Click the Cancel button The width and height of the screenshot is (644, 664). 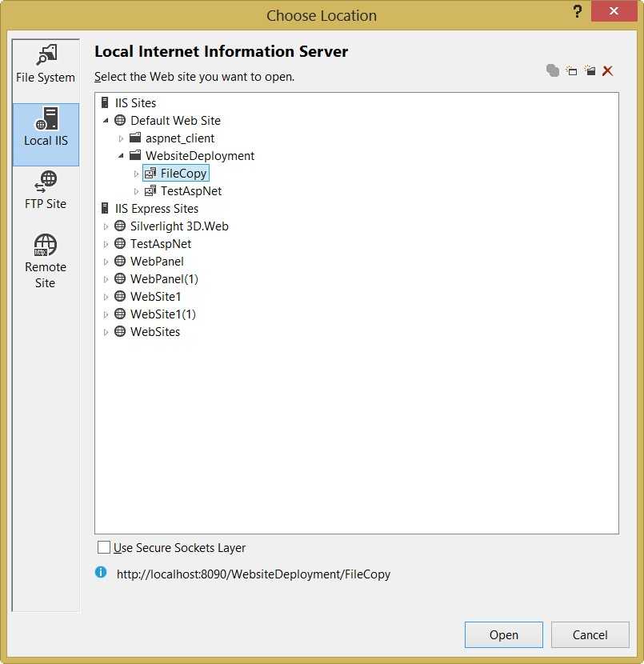(590, 635)
